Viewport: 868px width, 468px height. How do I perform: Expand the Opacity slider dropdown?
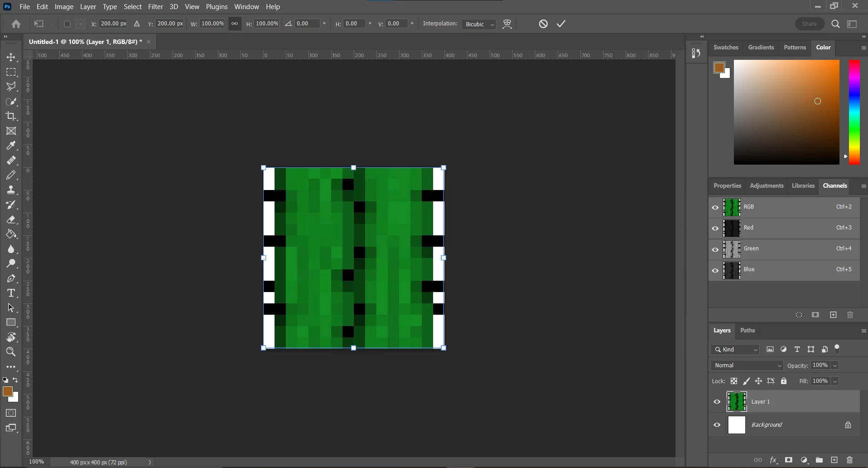coord(835,366)
